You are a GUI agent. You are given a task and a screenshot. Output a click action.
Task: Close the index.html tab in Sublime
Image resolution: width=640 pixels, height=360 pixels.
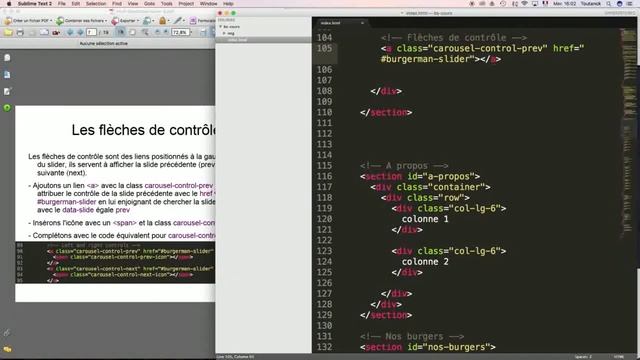(x=362, y=23)
